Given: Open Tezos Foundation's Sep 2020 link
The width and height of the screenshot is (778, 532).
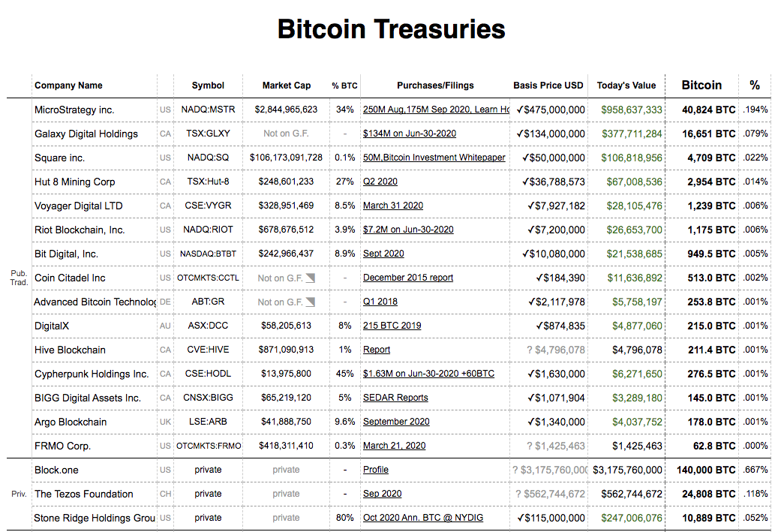Looking at the screenshot, I should point(382,494).
